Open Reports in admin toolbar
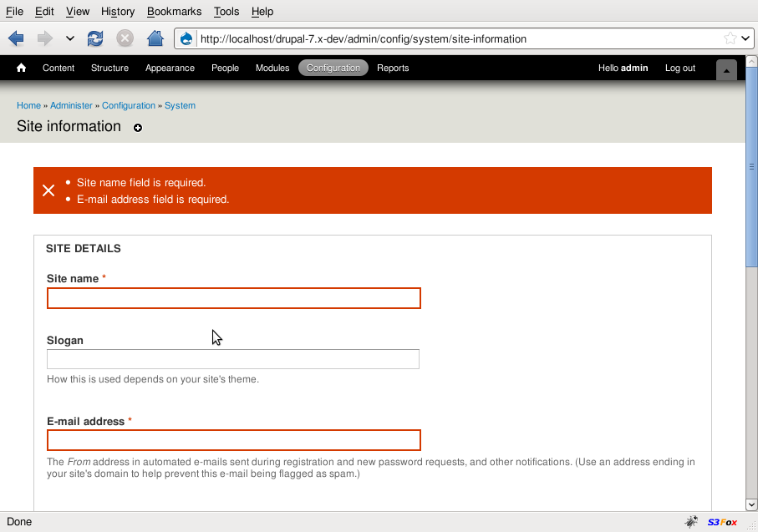This screenshot has height=532, width=758. point(393,68)
